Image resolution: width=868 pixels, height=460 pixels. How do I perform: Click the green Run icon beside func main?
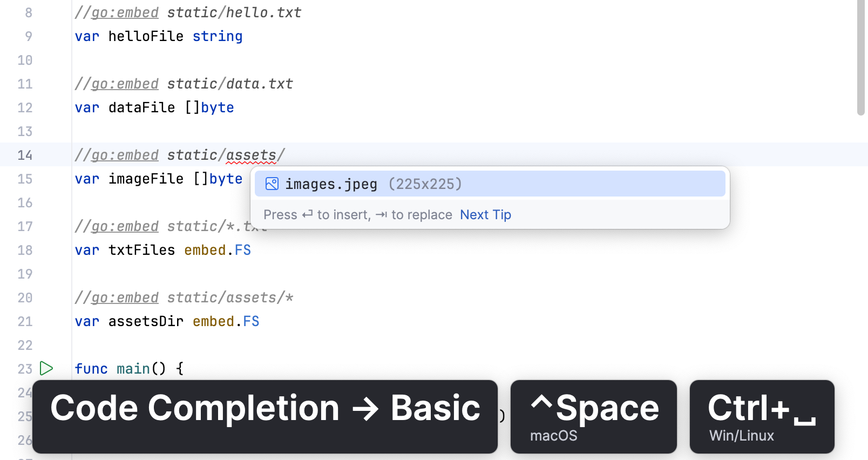46,369
